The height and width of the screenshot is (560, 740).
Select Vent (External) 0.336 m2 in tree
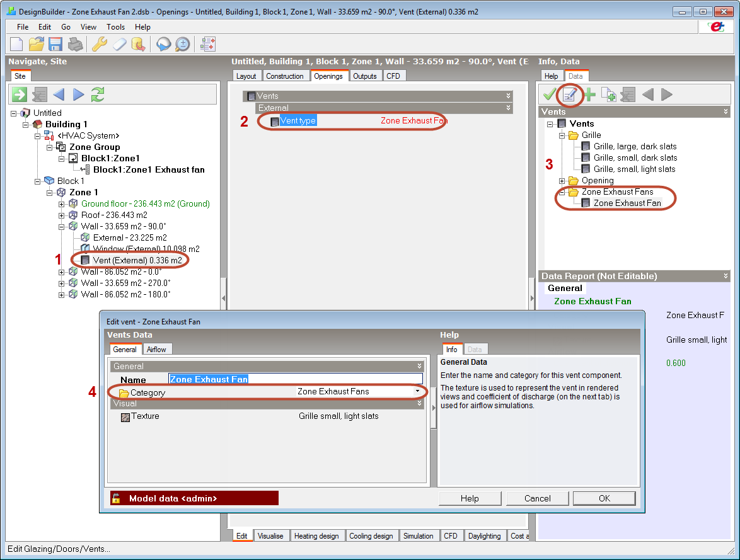[x=137, y=260]
